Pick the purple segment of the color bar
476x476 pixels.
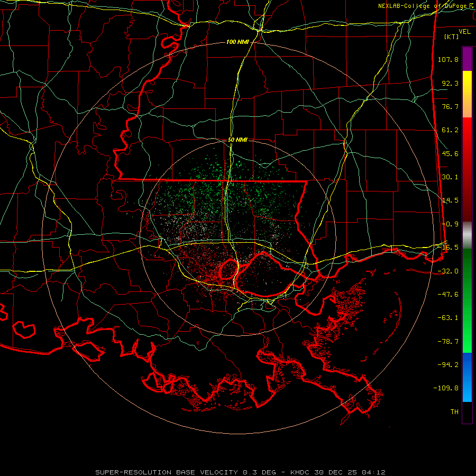(467, 59)
